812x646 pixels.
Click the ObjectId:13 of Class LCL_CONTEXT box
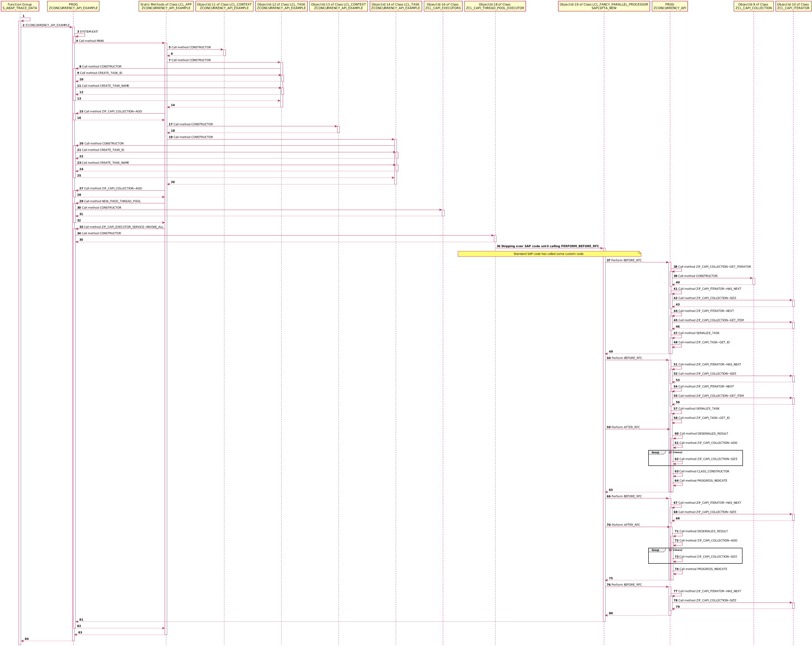(x=338, y=6)
